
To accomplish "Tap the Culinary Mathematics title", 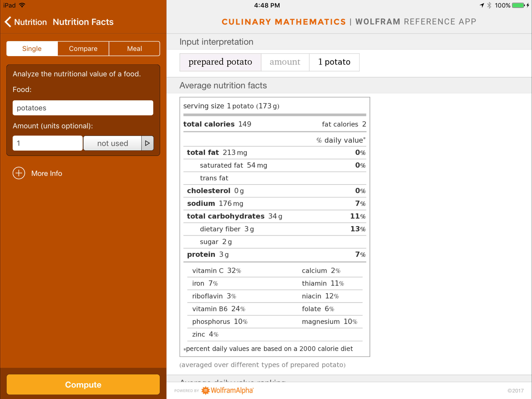I will (x=284, y=22).
